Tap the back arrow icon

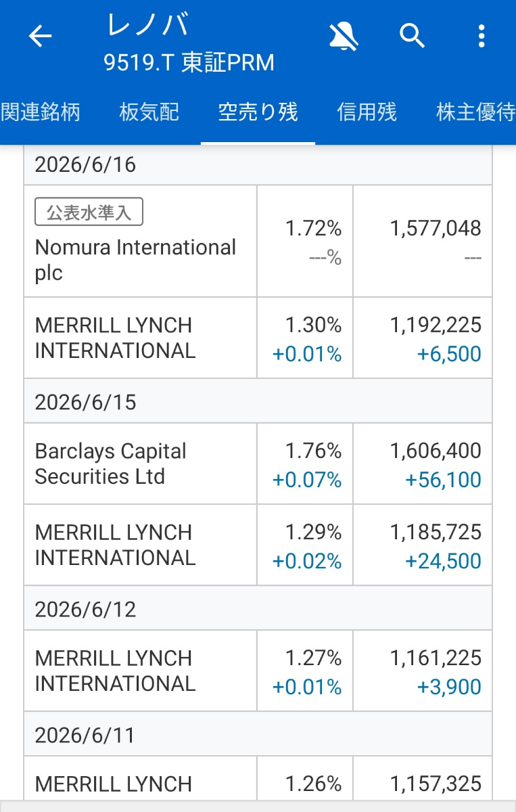(x=40, y=36)
